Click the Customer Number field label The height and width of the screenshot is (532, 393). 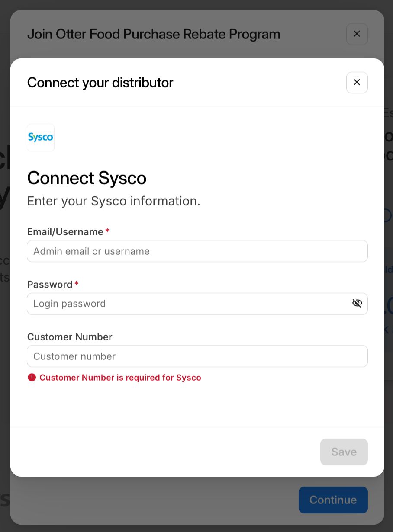[x=70, y=337]
